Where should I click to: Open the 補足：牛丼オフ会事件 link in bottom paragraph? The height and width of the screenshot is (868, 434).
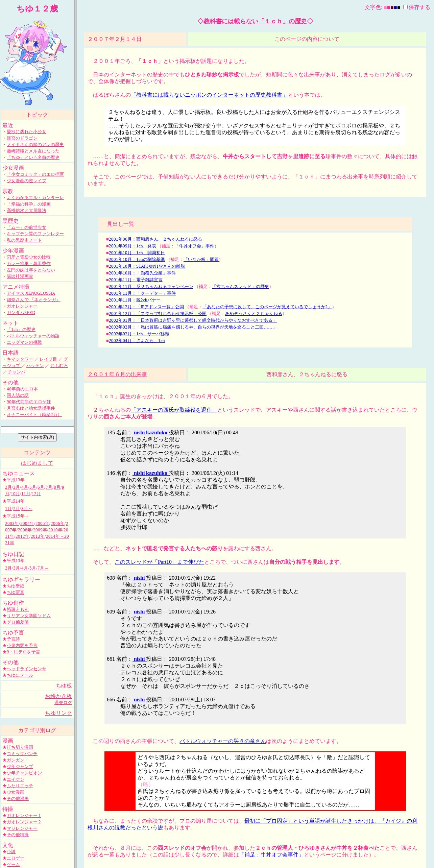pyautogui.click(x=271, y=855)
